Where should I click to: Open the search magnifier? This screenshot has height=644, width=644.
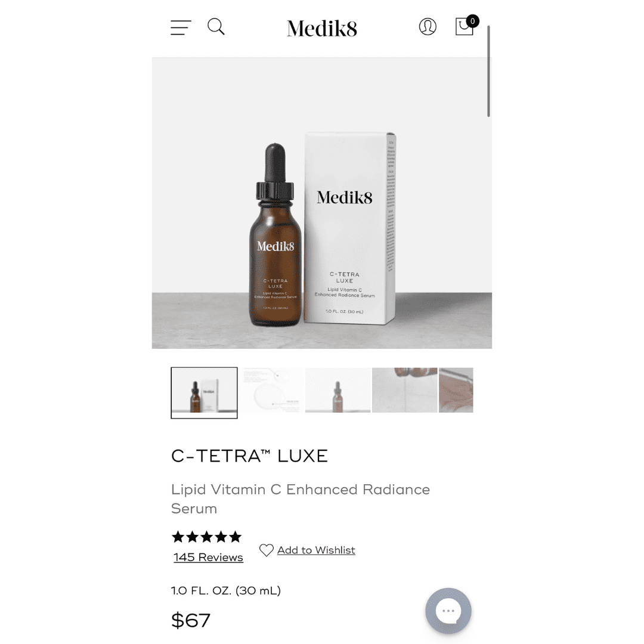click(216, 27)
